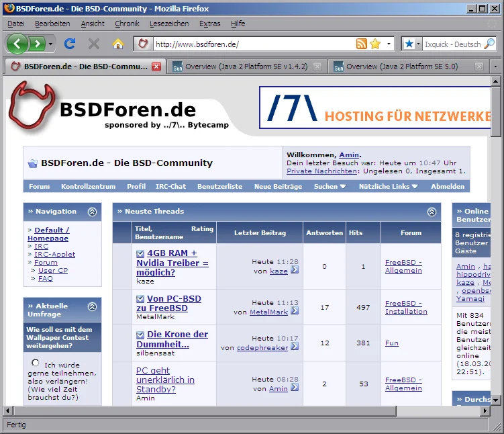504x434 pixels.
Task: Click the vertical scrollbar down arrow
Action: [495, 400]
